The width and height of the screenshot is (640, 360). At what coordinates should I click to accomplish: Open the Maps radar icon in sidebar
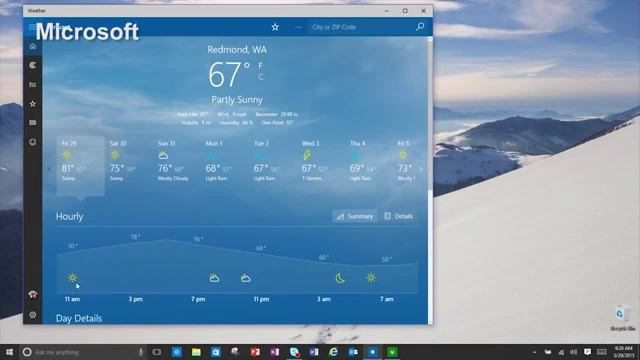[33, 65]
